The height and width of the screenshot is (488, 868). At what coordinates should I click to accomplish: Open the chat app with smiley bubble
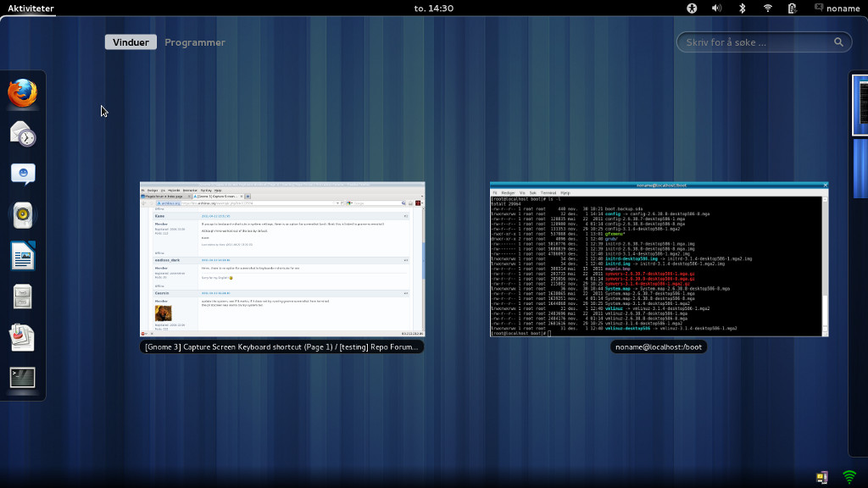click(23, 175)
